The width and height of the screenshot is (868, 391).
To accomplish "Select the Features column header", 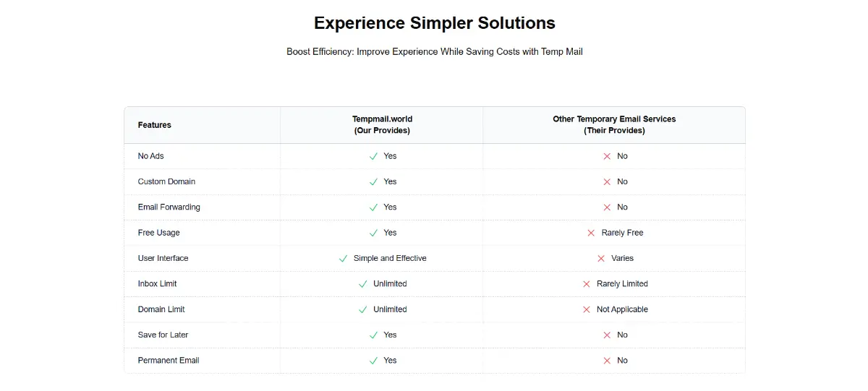I will (x=155, y=125).
